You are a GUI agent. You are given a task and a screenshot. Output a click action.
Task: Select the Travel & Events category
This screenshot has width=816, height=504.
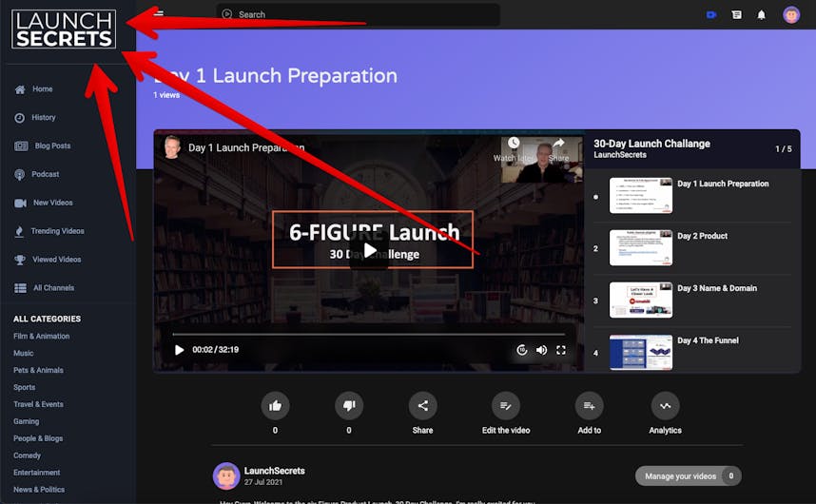point(38,404)
